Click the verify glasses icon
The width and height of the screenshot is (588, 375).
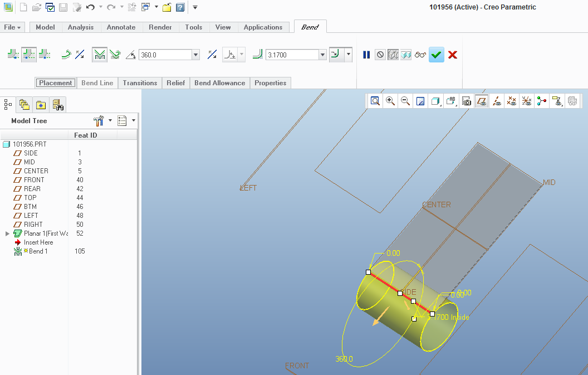[x=420, y=55]
